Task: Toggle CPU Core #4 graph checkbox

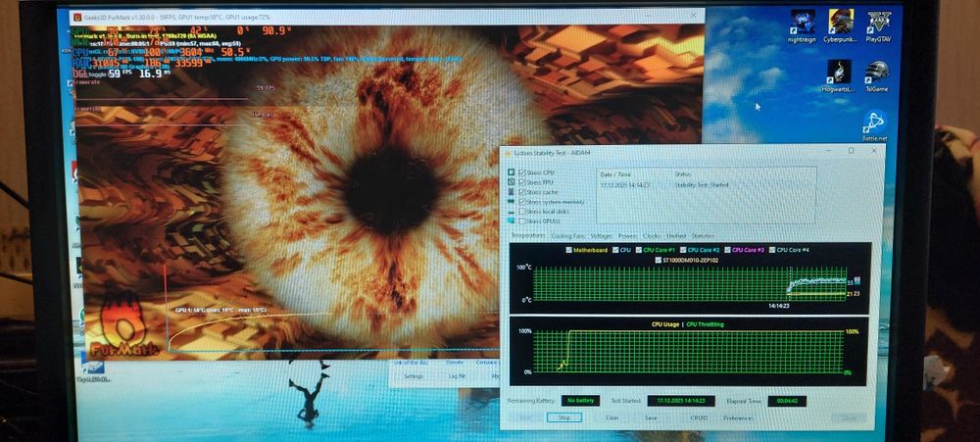Action: (x=772, y=250)
